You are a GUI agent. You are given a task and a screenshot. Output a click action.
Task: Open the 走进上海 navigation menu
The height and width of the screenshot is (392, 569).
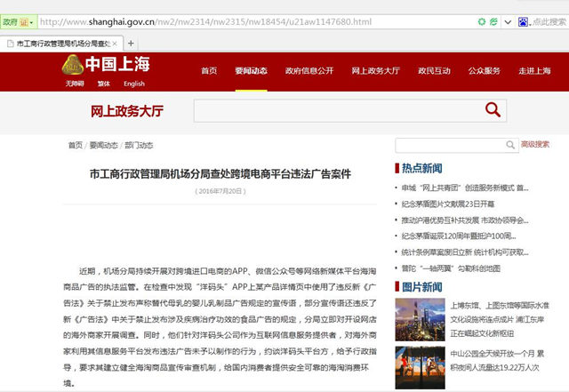click(x=534, y=71)
